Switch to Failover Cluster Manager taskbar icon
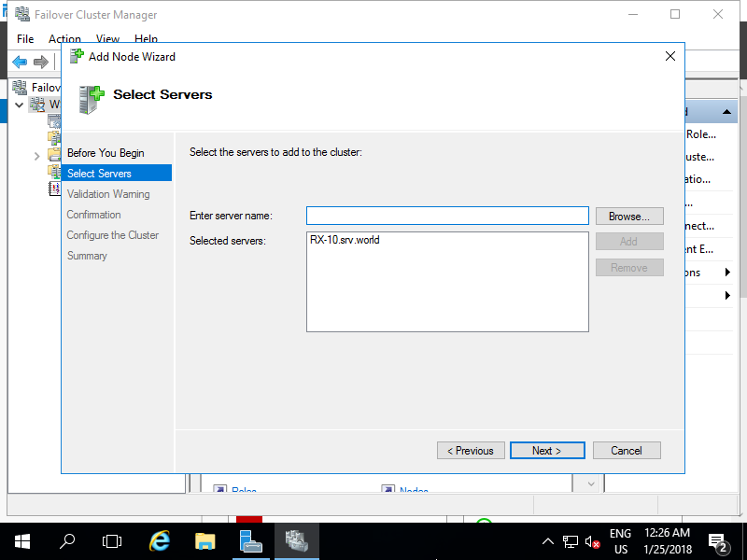 pos(297,541)
